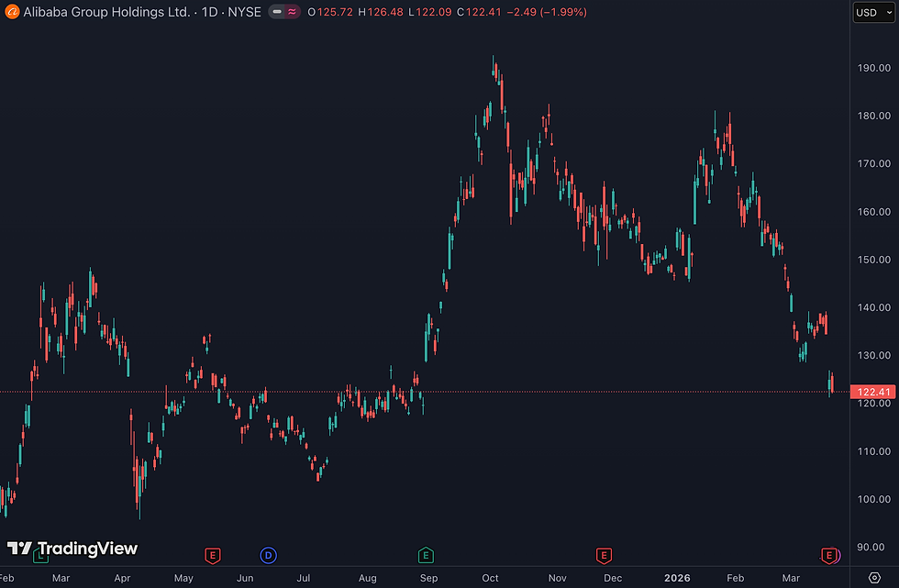Image resolution: width=899 pixels, height=588 pixels.
Task: Click the Oct label on the time axis
Action: coord(490,578)
